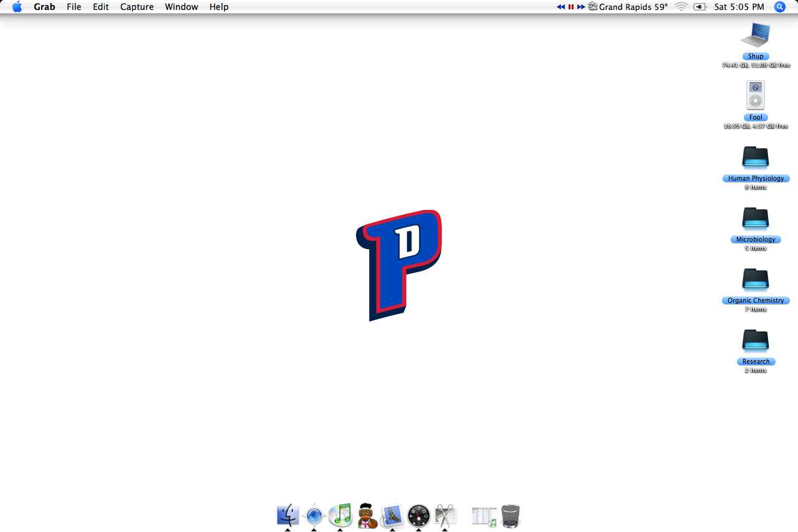The height and width of the screenshot is (532, 798).
Task: Open iTunes from the Dock
Action: coord(340,516)
